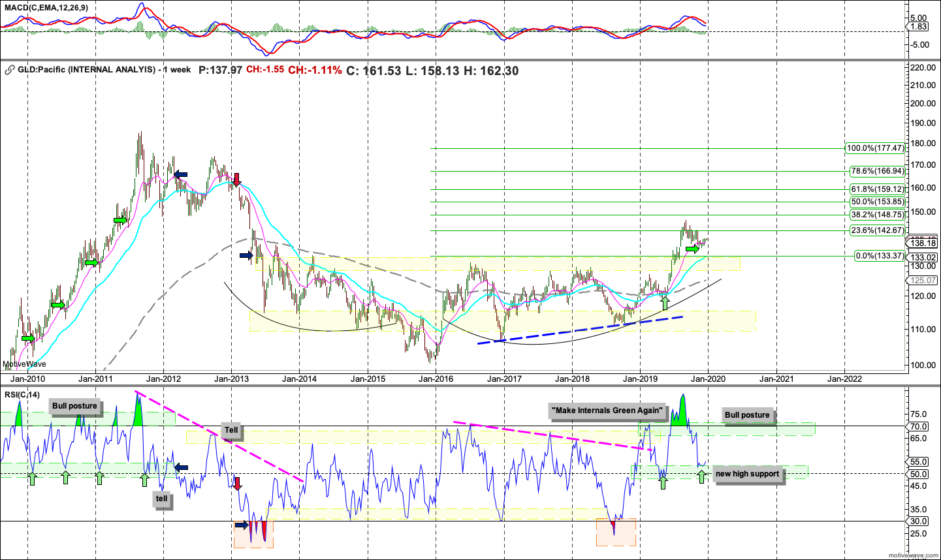Select the "Make Internals Green Again" annotation
Image resolution: width=941 pixels, height=560 pixels.
point(607,411)
